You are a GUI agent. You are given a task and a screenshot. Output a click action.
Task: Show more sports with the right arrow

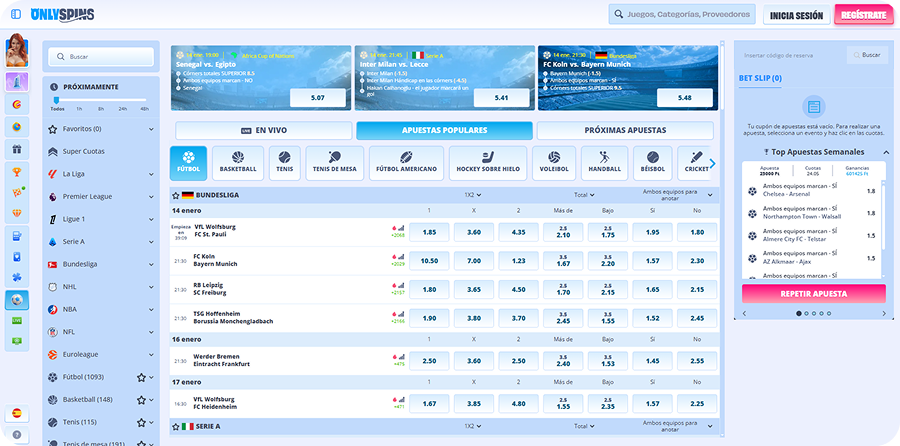(713, 164)
